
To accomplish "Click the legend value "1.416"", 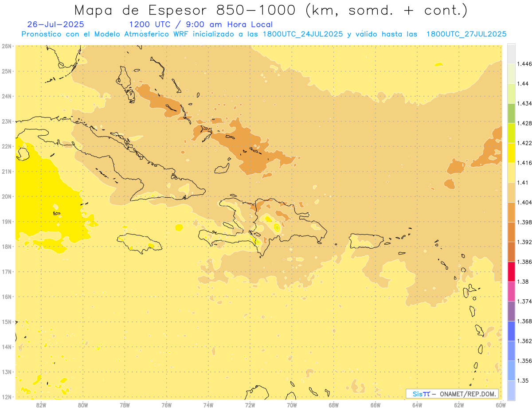I will tap(524, 163).
